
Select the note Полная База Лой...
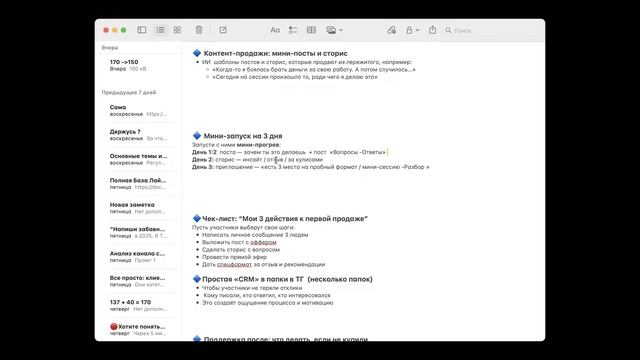tap(139, 184)
